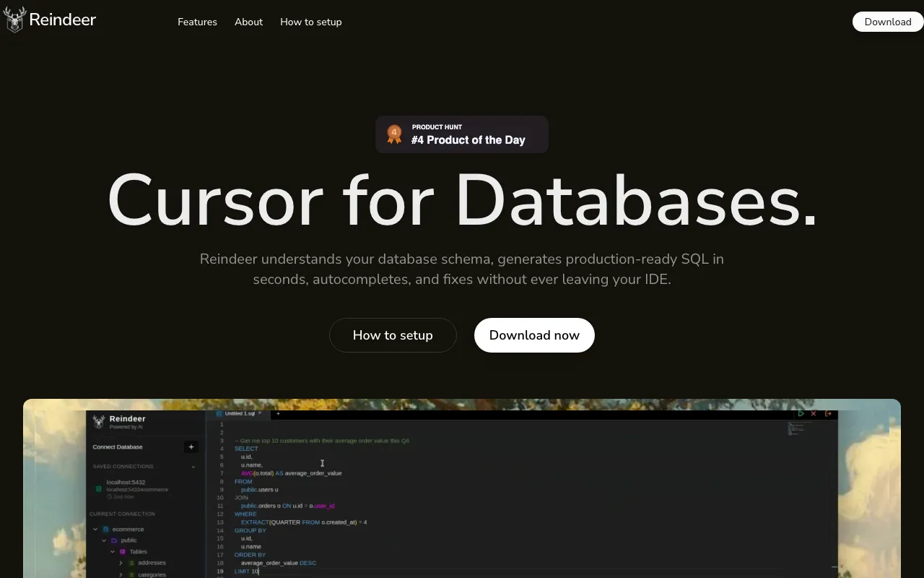Click the GROUP BY keyword line
The width and height of the screenshot is (924, 578).
coord(250,530)
